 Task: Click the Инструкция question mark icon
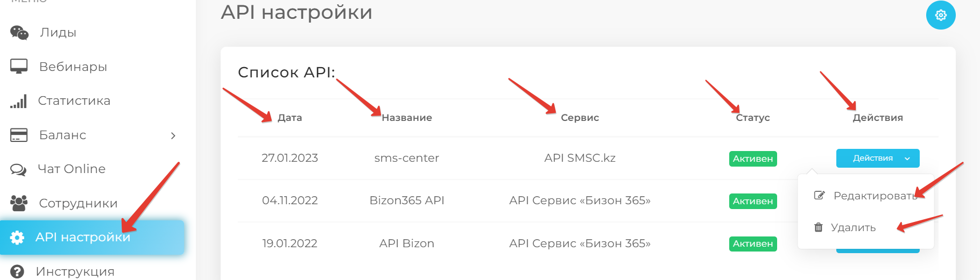tap(17, 271)
